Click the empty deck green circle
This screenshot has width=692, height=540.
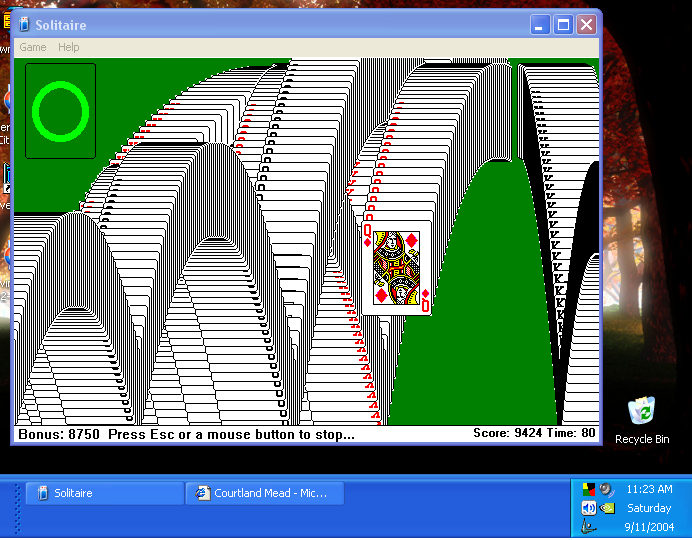[60, 111]
